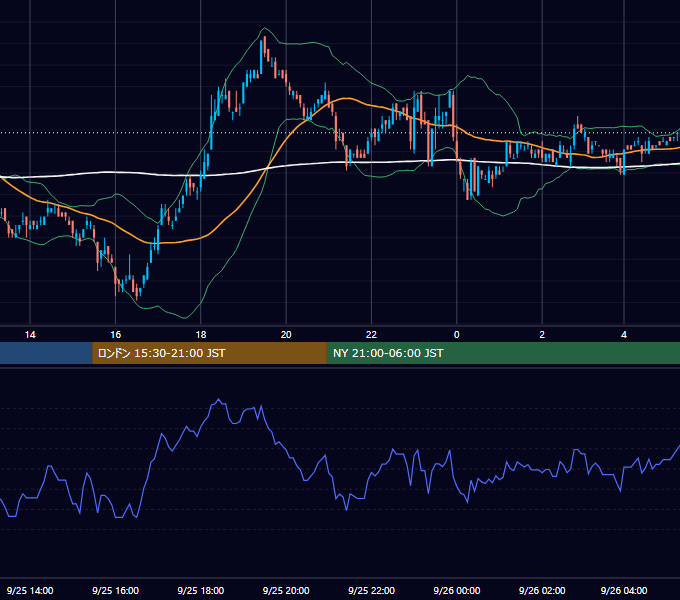Click the hour label 16 on time axis
The height and width of the screenshot is (600, 680).
[x=115, y=335]
